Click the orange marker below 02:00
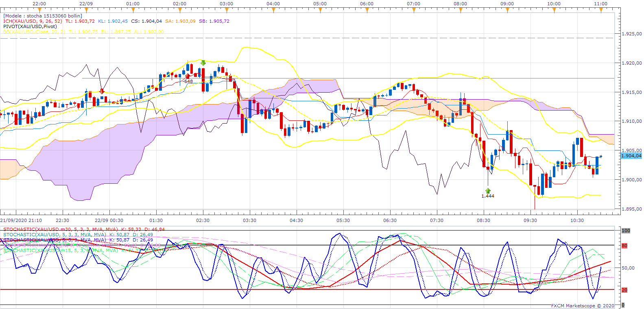 [180, 9]
